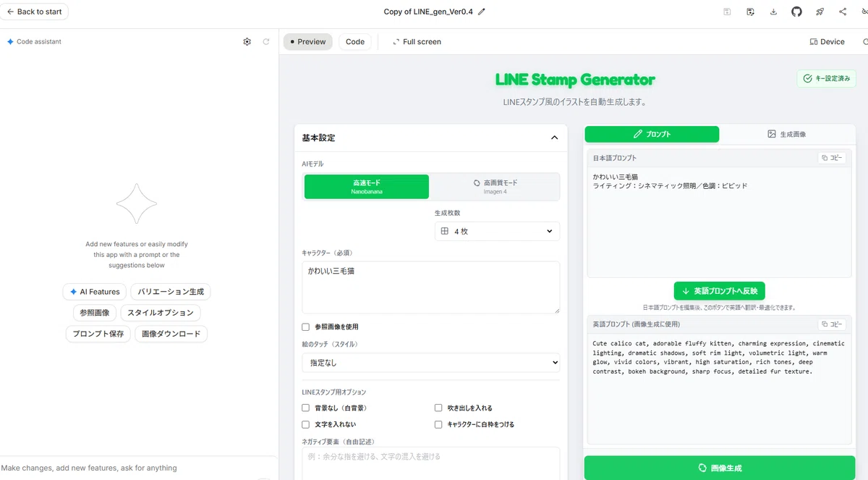The image size is (868, 480).
Task: Click the refresh icon on 画像生成 button
Action: [x=702, y=468]
